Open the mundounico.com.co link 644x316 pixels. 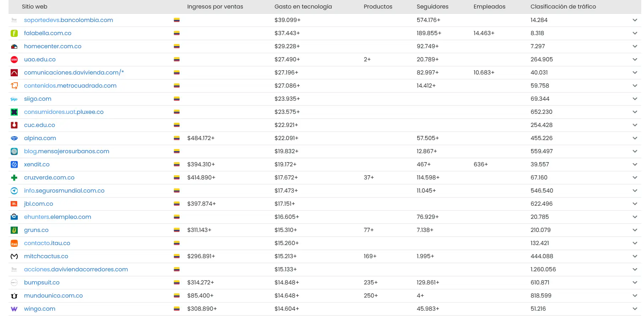53,296
